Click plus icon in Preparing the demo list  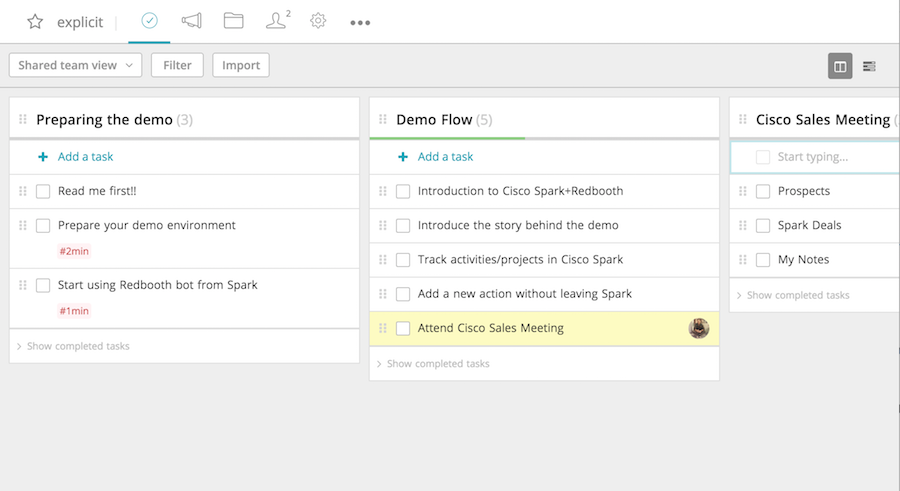tap(42, 157)
